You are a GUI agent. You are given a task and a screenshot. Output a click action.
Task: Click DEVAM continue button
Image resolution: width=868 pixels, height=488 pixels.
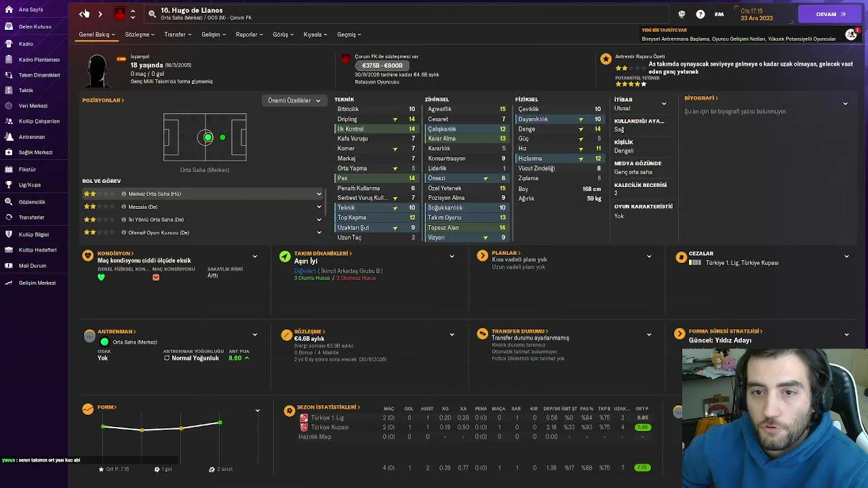(x=831, y=14)
